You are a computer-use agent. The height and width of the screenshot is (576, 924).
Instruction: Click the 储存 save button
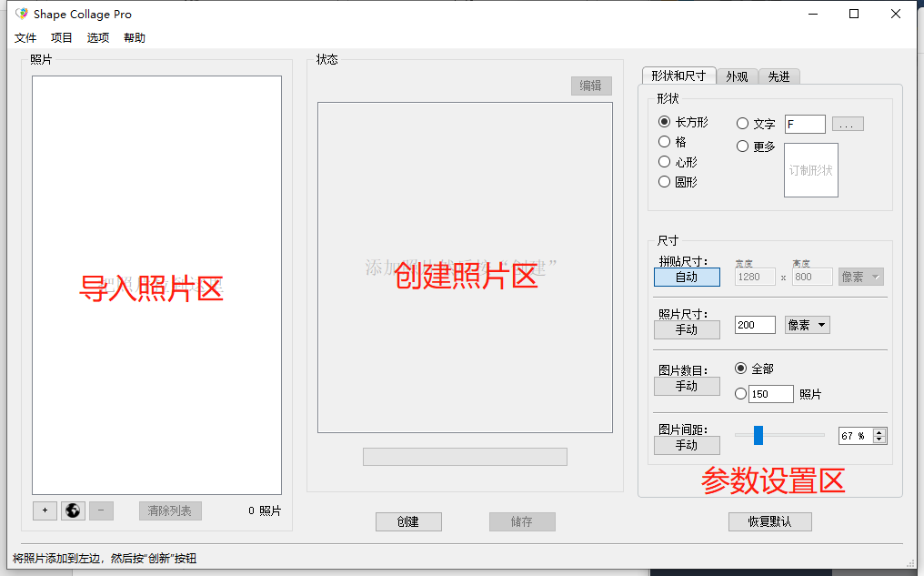tap(522, 521)
